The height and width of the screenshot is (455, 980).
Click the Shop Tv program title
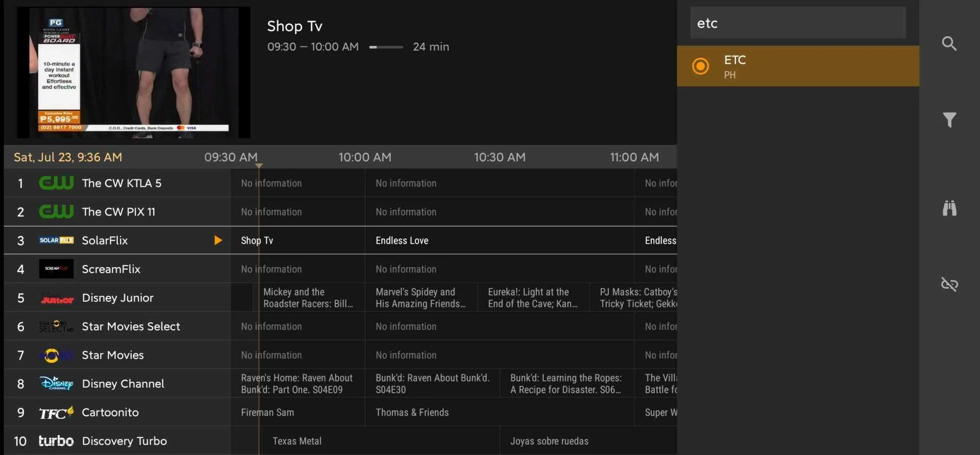coord(295,26)
